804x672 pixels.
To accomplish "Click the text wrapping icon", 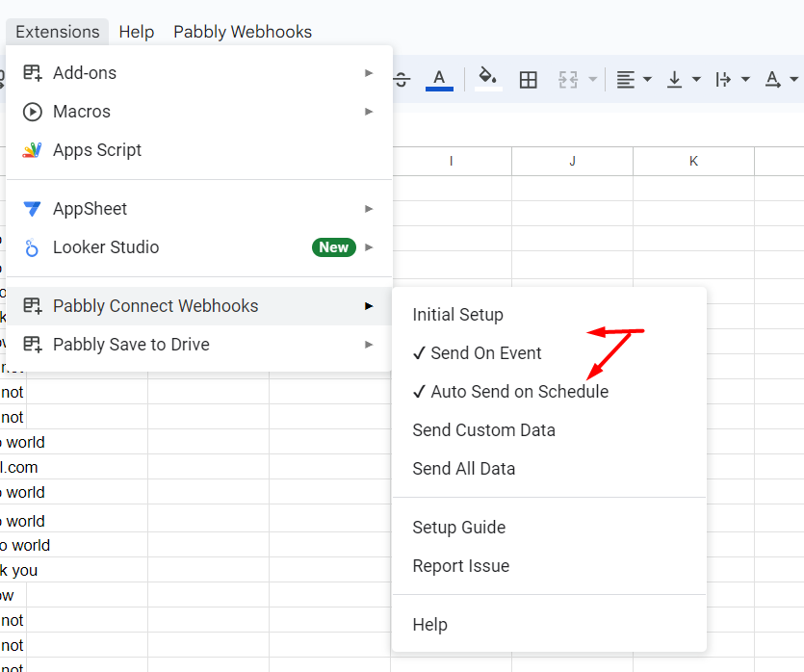I will [x=723, y=80].
